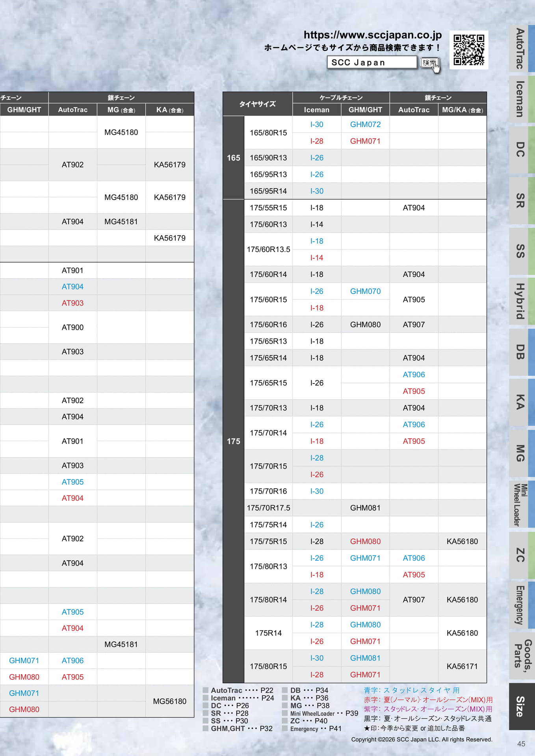Click the 175R14 tire size cell
This screenshot has width=535, height=756.
[x=268, y=633]
